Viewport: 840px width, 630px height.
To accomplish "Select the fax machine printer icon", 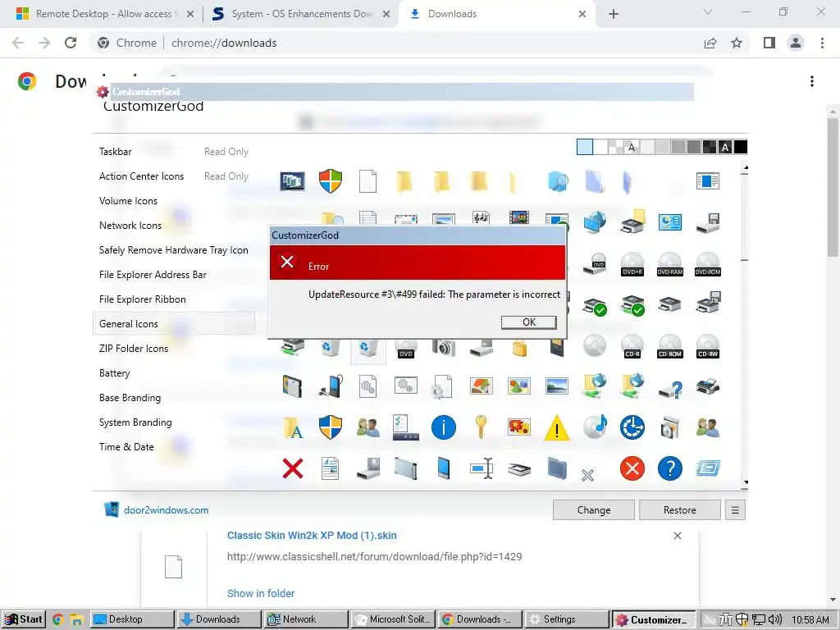I will pos(708,386).
